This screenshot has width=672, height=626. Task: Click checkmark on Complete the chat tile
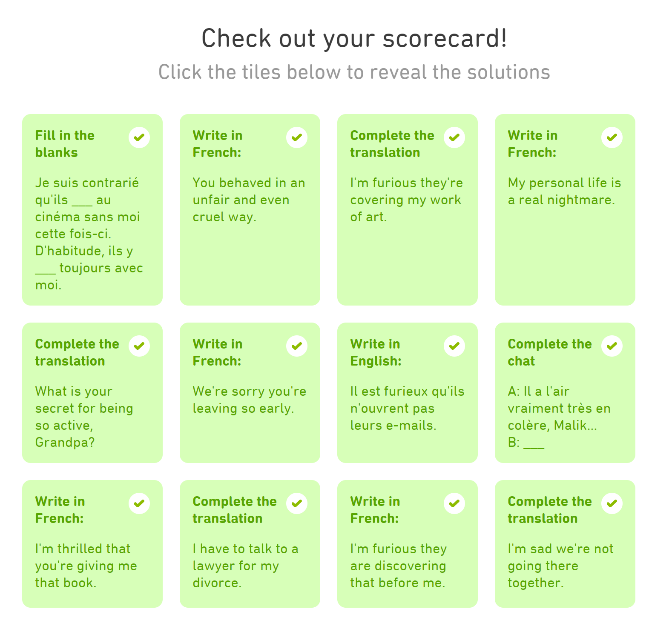[612, 346]
